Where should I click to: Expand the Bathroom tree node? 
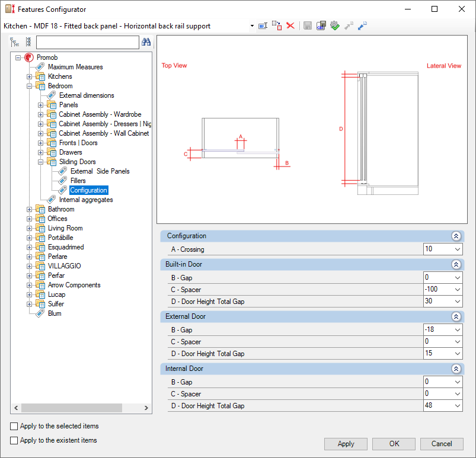click(x=29, y=209)
